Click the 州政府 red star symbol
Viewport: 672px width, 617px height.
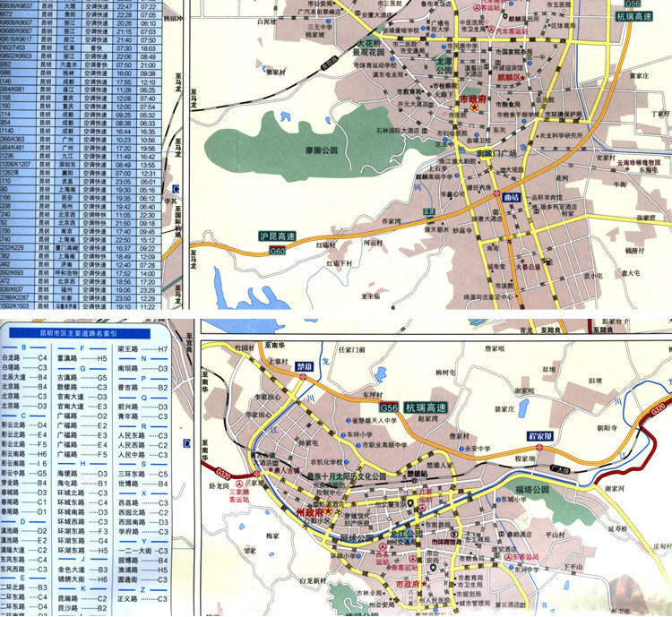coord(328,510)
